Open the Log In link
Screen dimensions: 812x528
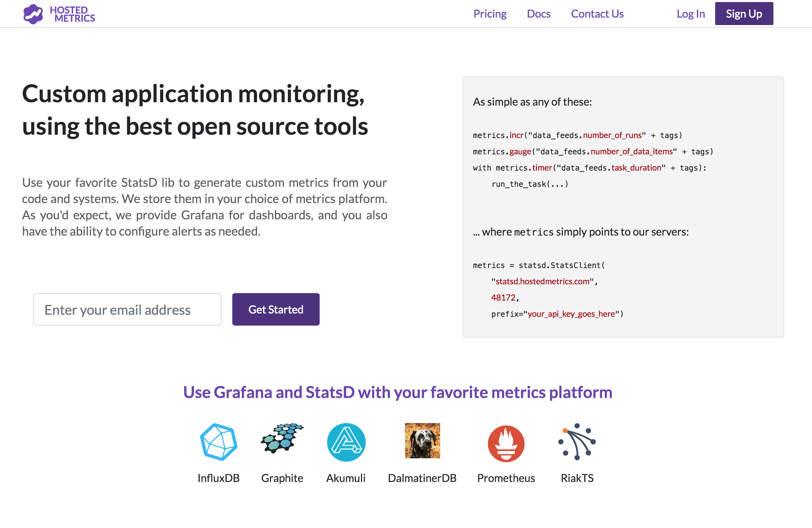click(690, 14)
